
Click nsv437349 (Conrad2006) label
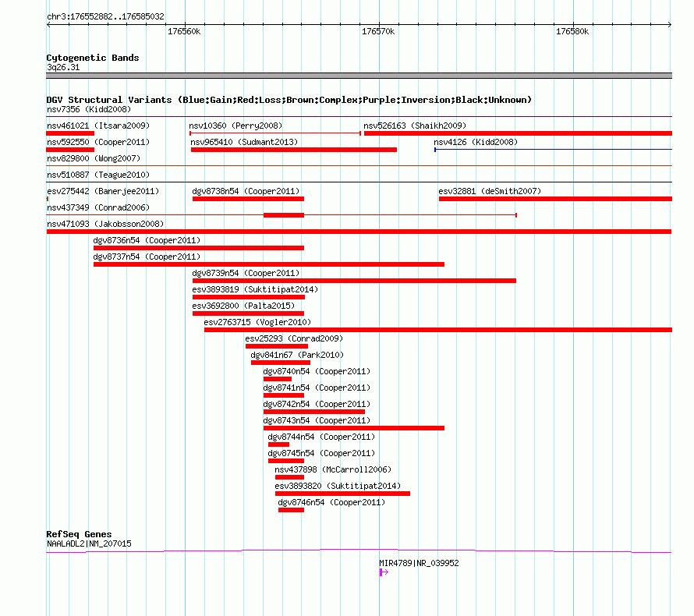(98, 207)
